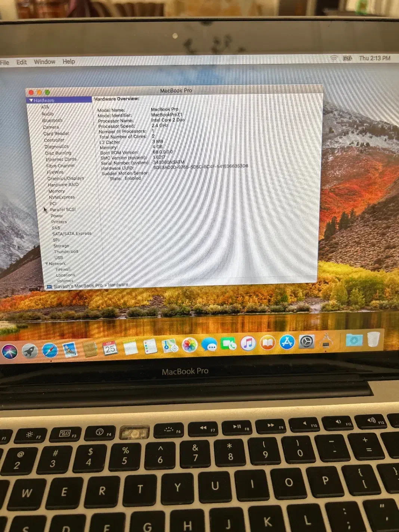Select Audio in the sidebar
This screenshot has width=399, height=532.
[x=48, y=114]
